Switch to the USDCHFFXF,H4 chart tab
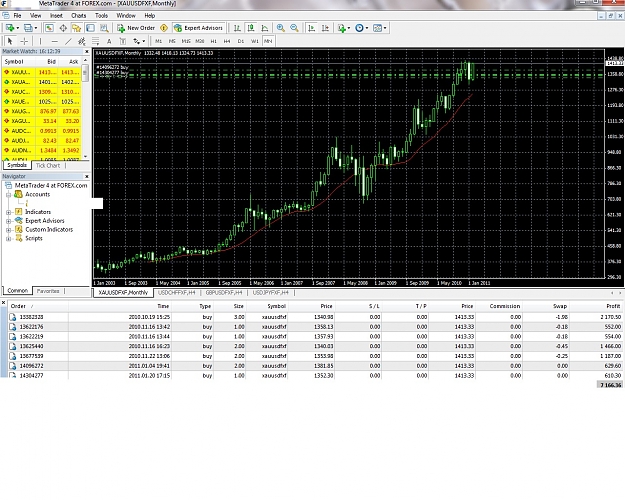The width and height of the screenshot is (625, 500). (x=177, y=293)
